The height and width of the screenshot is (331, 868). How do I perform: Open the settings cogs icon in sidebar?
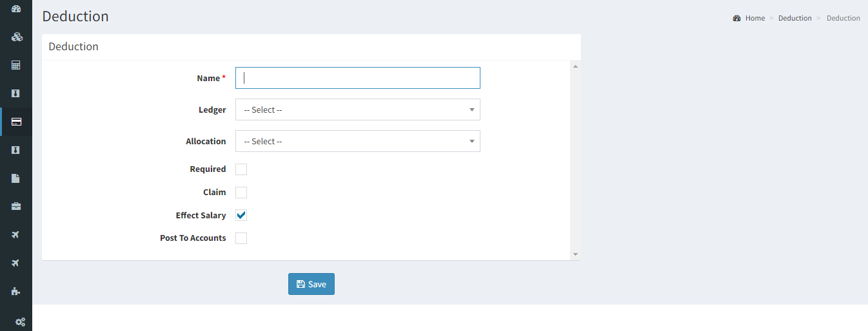point(20,322)
